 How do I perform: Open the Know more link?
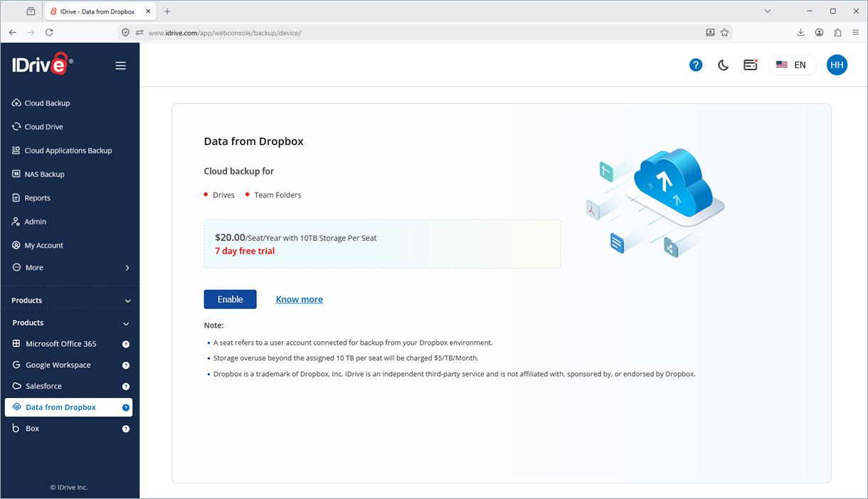(x=300, y=299)
